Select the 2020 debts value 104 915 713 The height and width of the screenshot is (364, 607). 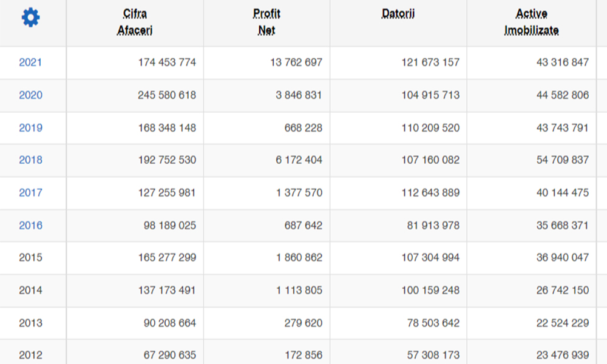point(430,95)
